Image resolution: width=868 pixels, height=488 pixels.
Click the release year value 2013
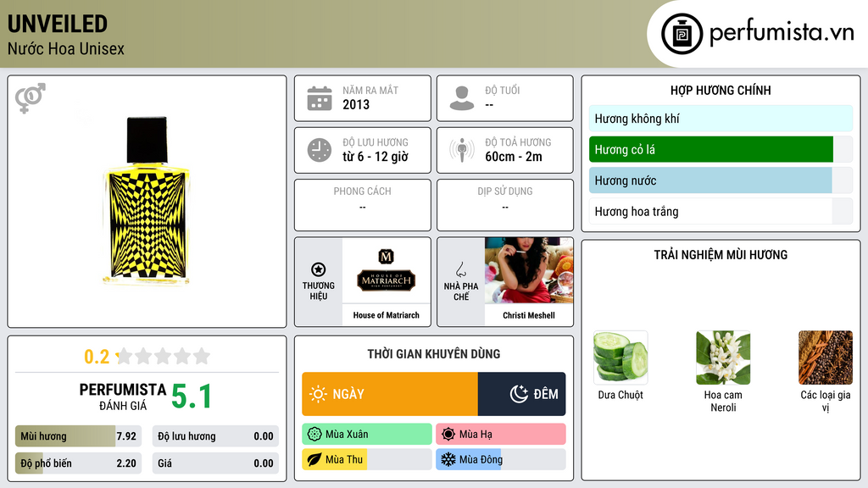(x=356, y=104)
